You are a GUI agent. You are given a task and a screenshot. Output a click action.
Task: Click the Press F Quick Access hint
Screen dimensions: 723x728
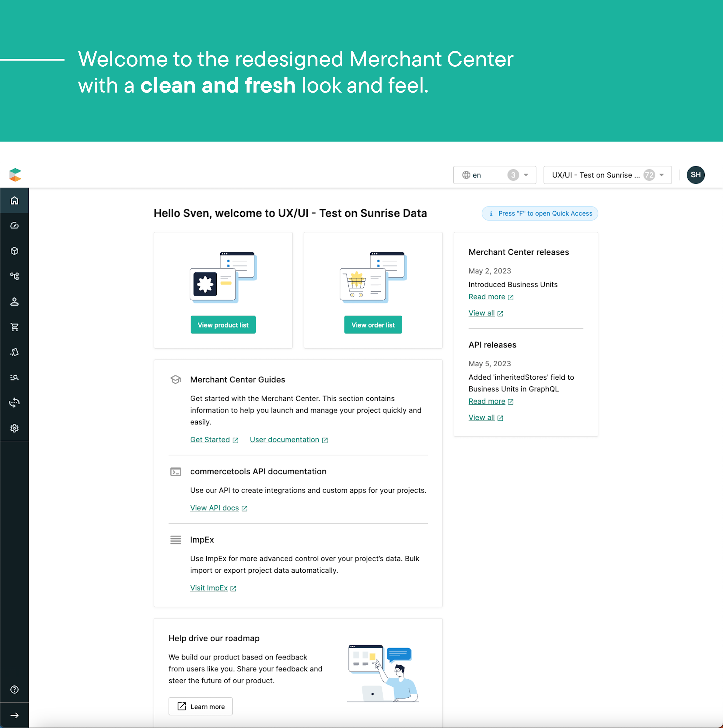tap(540, 213)
